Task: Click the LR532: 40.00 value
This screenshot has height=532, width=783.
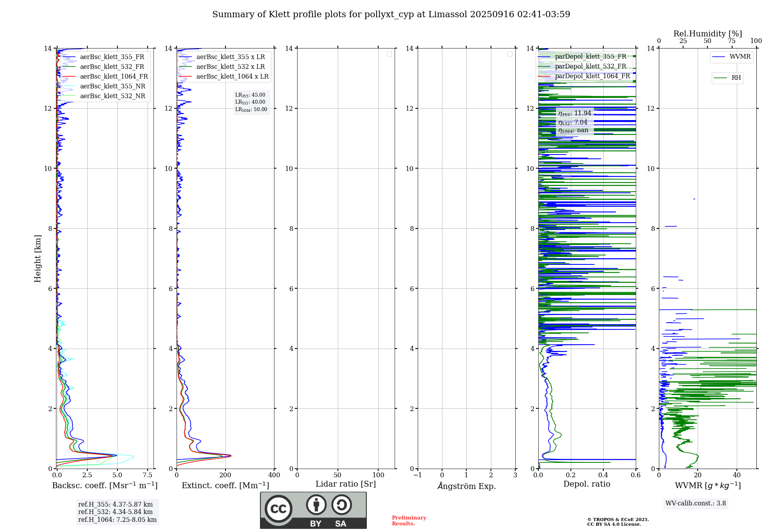Action: 250,102
